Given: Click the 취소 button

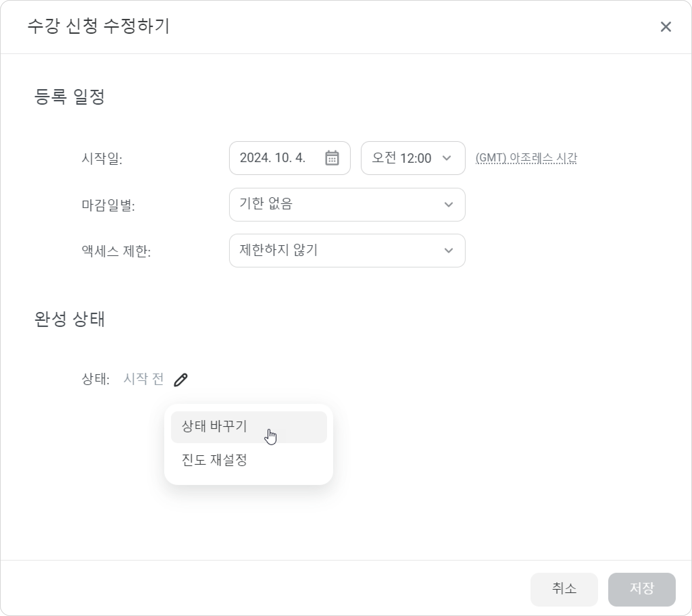Looking at the screenshot, I should click(x=564, y=589).
